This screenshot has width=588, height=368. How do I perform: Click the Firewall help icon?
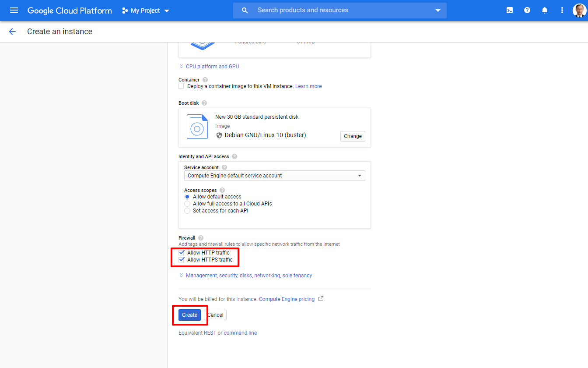(201, 238)
